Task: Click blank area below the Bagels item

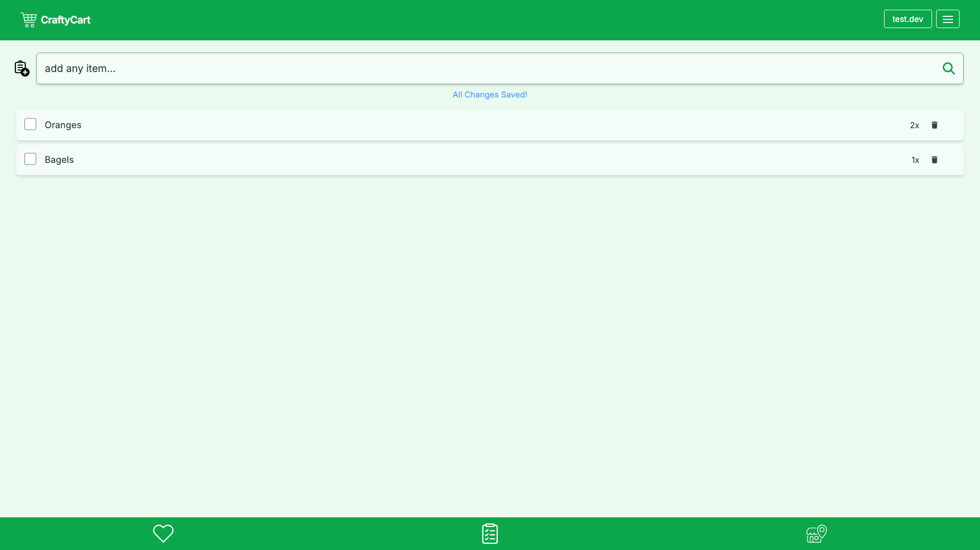Action: pos(490,332)
